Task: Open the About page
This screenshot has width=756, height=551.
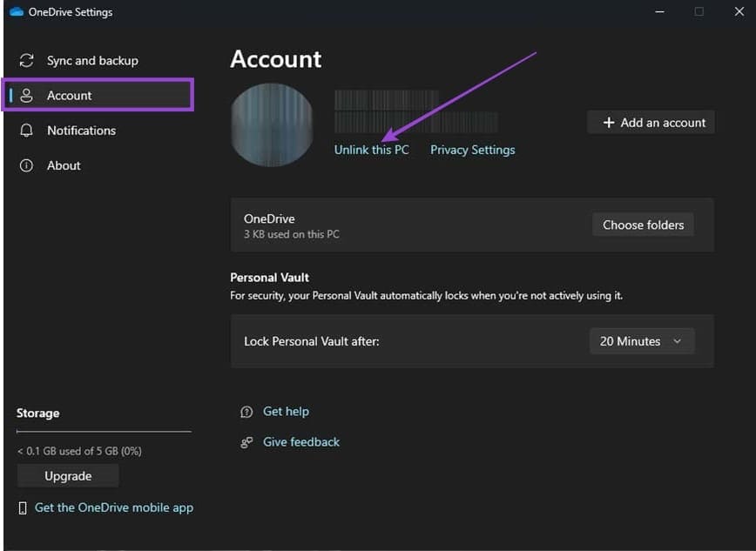Action: [x=64, y=166]
